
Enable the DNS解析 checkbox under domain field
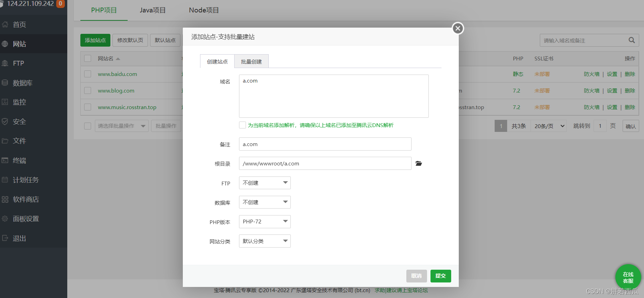242,125
